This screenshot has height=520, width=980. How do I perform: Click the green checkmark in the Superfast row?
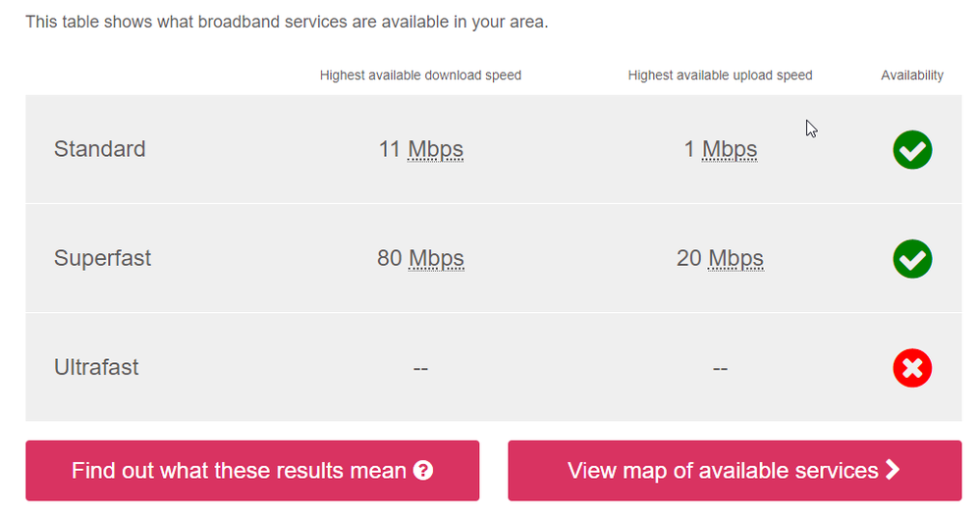[912, 259]
